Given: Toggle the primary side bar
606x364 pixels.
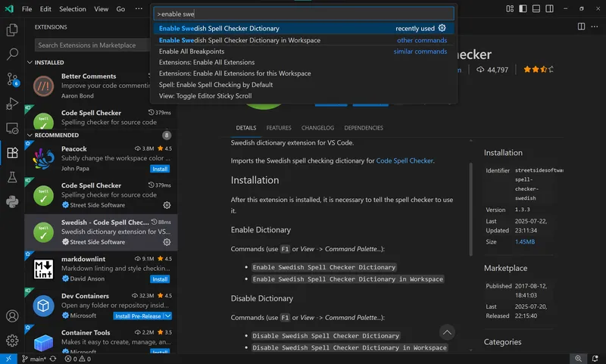Looking at the screenshot, I should coord(523,8).
